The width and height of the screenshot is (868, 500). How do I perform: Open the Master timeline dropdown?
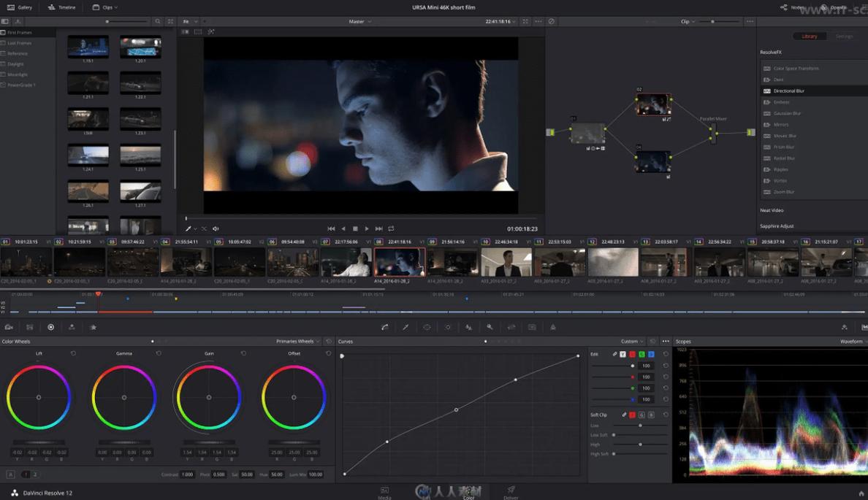pos(359,22)
